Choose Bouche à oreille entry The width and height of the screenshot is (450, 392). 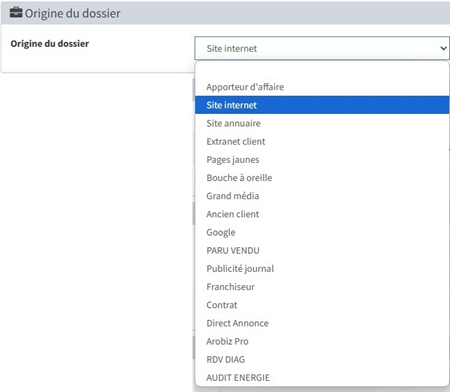[322, 178]
